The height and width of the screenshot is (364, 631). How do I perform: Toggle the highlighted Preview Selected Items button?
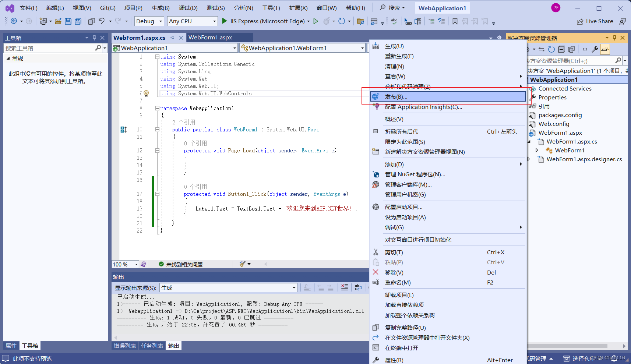click(x=605, y=49)
